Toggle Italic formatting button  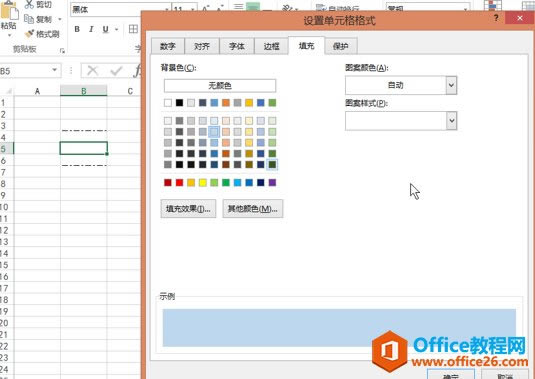(91, 29)
